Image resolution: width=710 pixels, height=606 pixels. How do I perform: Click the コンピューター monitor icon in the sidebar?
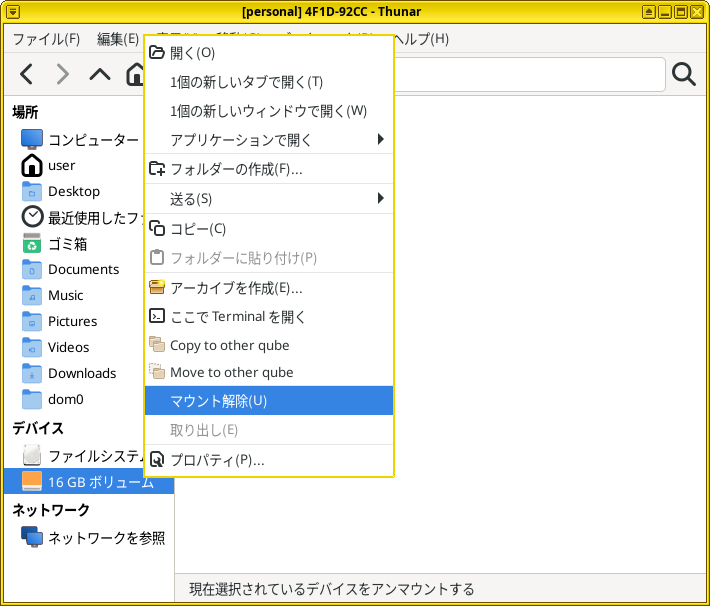32,139
